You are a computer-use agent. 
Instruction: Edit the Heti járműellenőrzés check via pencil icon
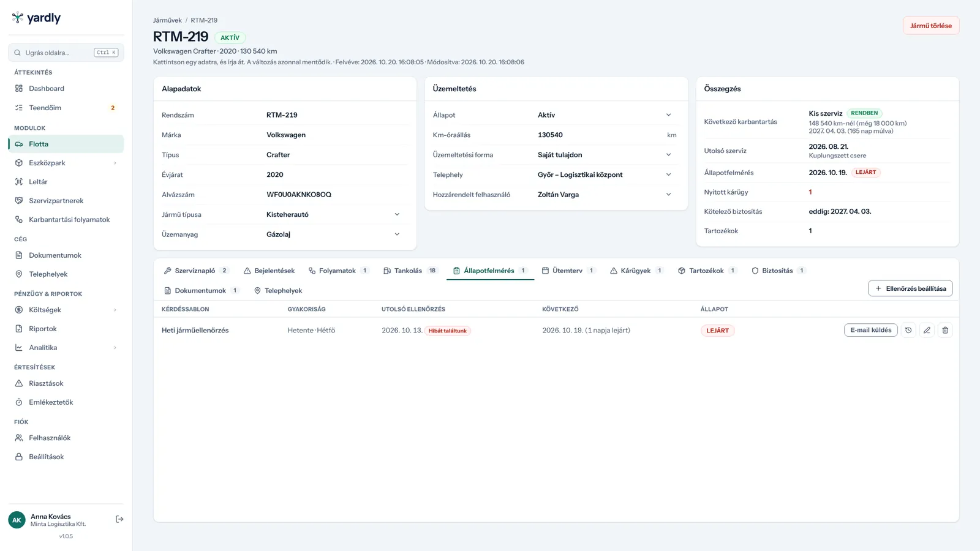click(927, 330)
